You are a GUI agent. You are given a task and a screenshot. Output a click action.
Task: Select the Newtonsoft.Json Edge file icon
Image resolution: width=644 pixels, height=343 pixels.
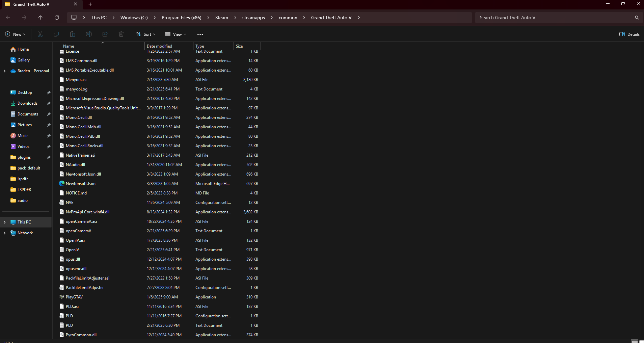[62, 184]
